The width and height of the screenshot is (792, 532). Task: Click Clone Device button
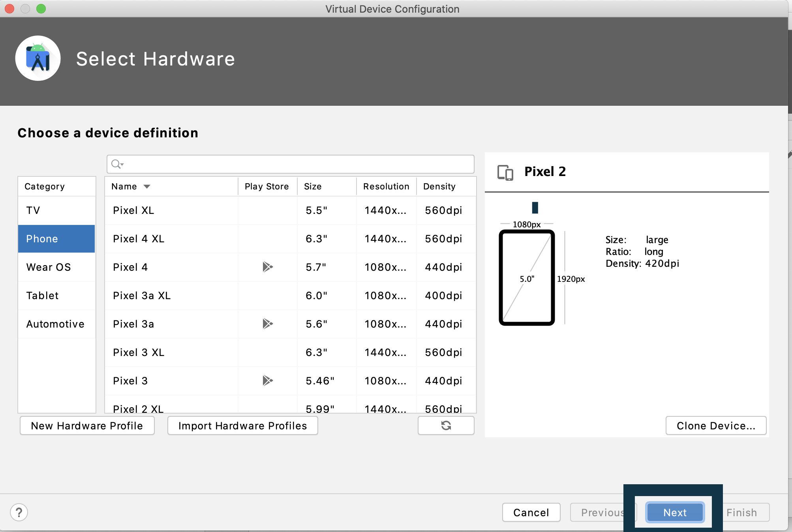click(x=715, y=425)
